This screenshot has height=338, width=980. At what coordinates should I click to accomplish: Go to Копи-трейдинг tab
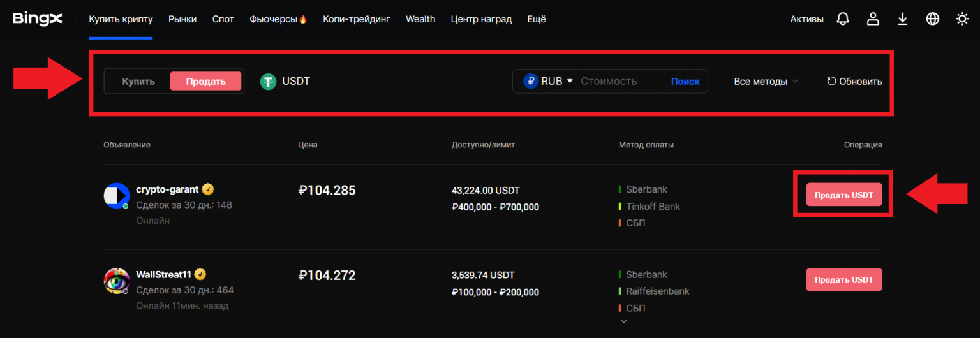tap(357, 19)
